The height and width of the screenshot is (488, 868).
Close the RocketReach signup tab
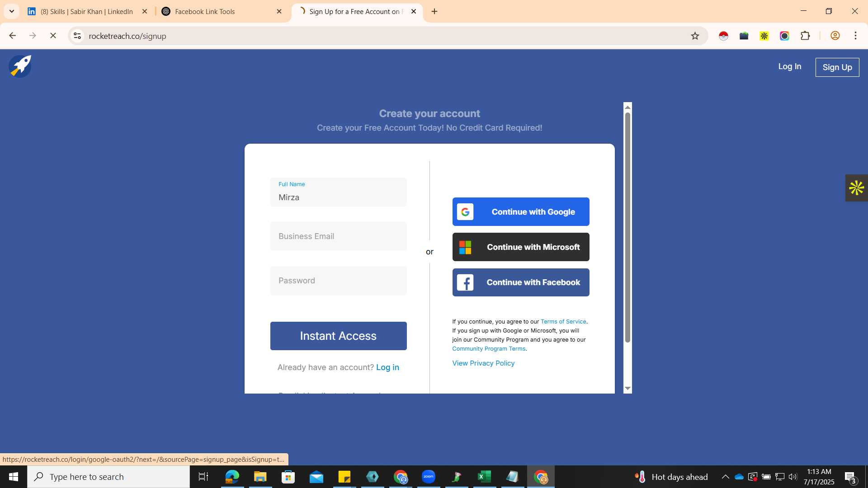click(413, 11)
